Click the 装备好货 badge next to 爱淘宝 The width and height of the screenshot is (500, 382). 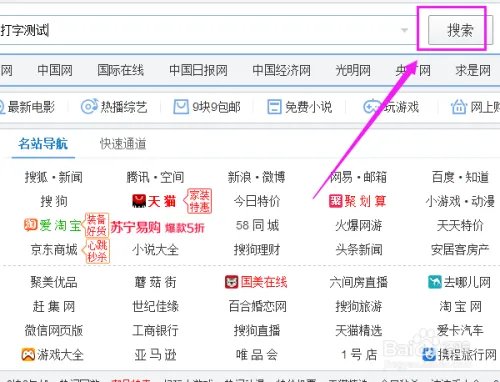[96, 225]
